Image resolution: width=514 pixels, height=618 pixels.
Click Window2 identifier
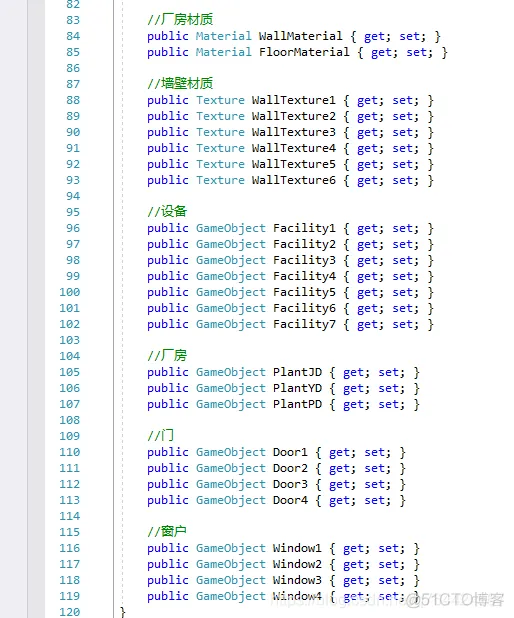coord(297,564)
